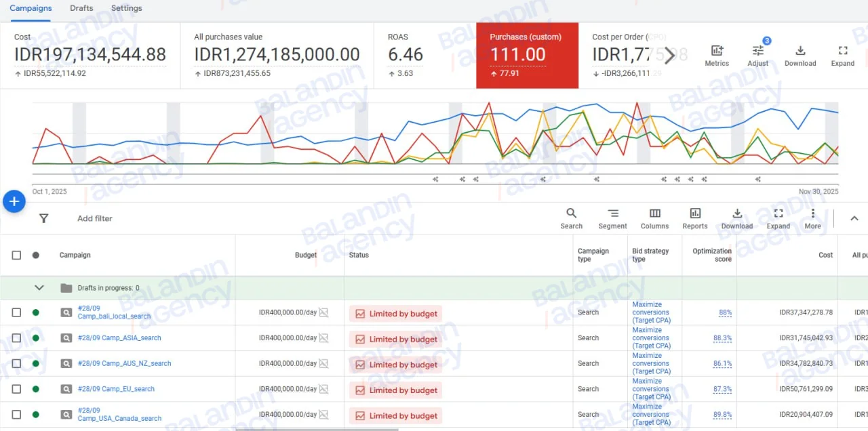
Task: Open the More options menu
Action: (x=813, y=218)
